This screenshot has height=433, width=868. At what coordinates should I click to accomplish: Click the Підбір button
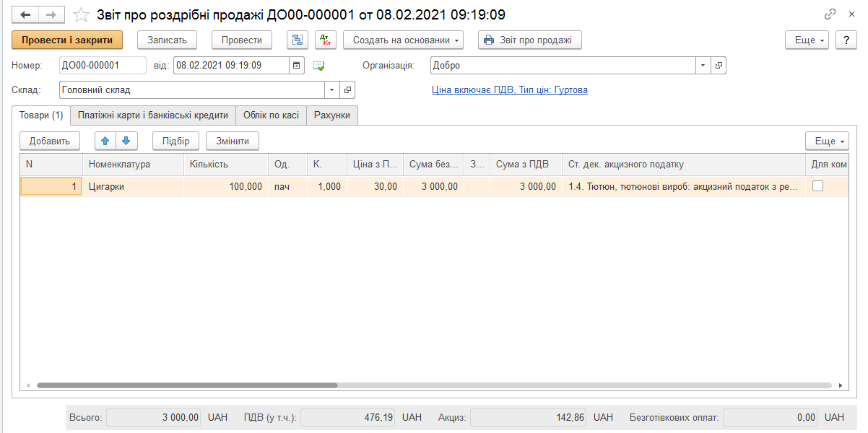coord(176,141)
